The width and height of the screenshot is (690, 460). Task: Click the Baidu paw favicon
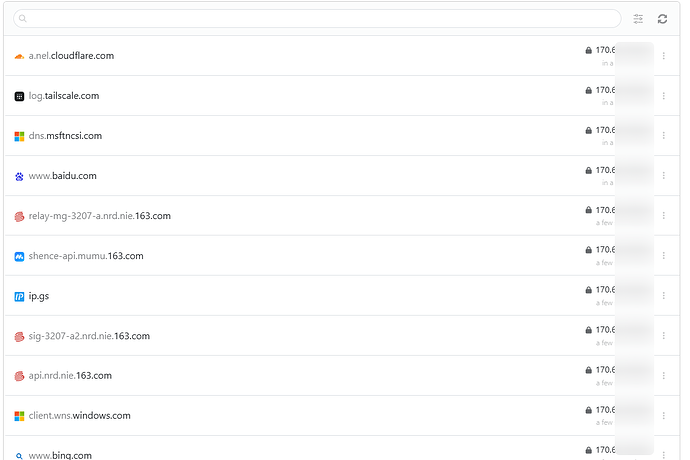coord(19,176)
